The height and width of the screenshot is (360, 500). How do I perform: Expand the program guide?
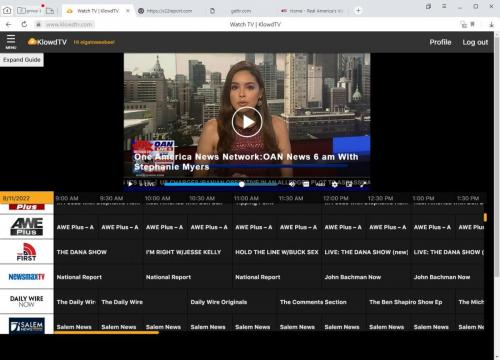coord(22,60)
